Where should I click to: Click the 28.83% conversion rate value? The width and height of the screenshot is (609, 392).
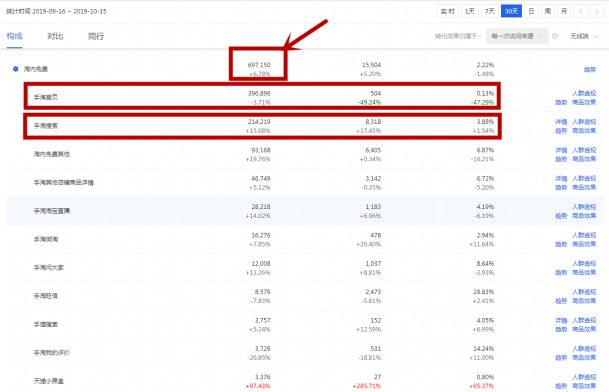[x=484, y=292]
